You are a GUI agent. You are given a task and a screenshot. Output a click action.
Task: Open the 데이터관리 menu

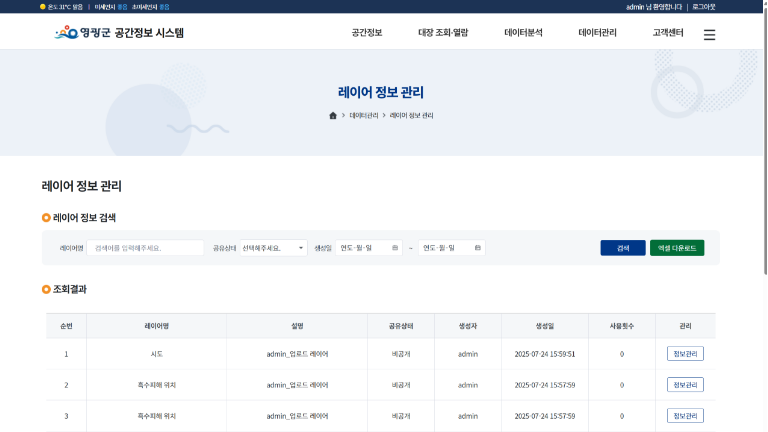(597, 33)
